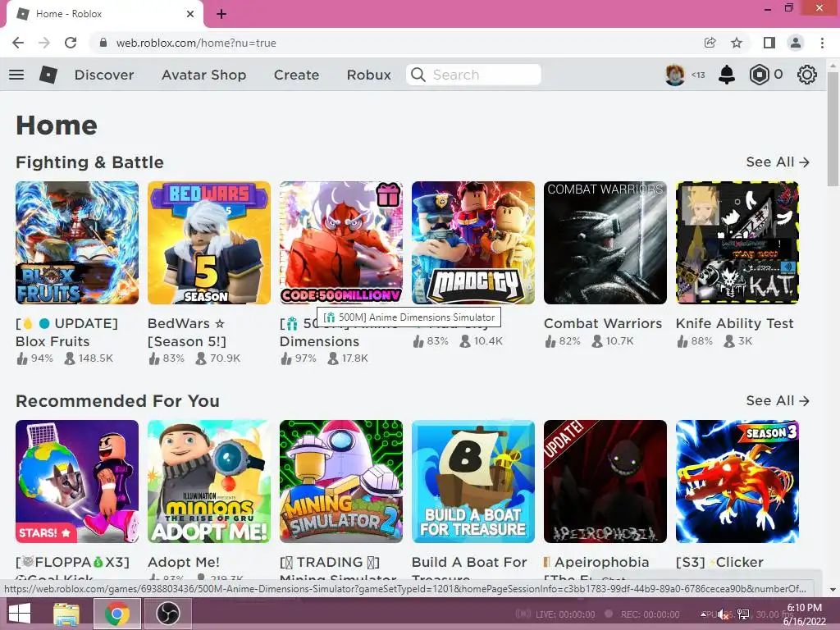Click the Combat Warriors title link
Viewport: 840px width, 630px height.
(603, 323)
